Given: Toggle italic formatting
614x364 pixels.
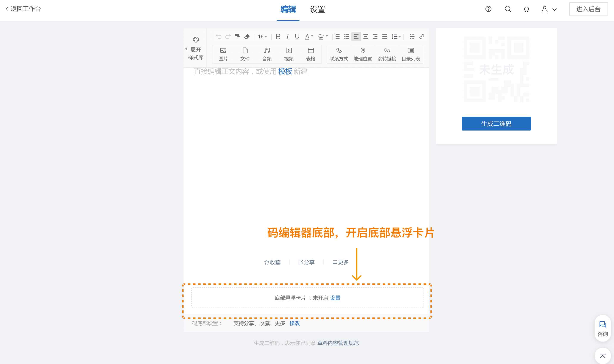Looking at the screenshot, I should tap(287, 37).
